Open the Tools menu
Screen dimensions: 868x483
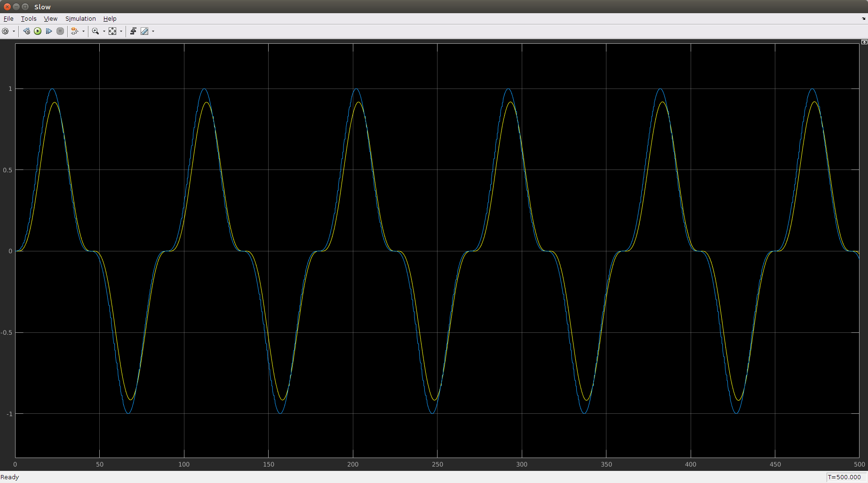tap(29, 18)
